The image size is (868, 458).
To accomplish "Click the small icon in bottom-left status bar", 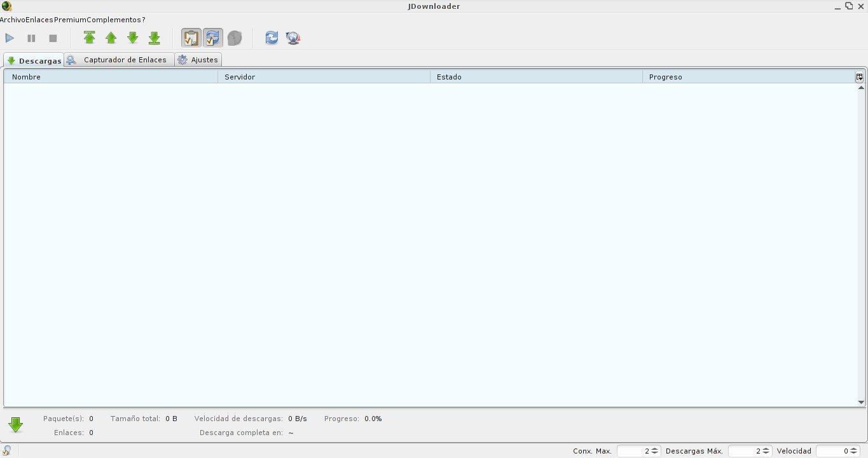I will click(7, 450).
